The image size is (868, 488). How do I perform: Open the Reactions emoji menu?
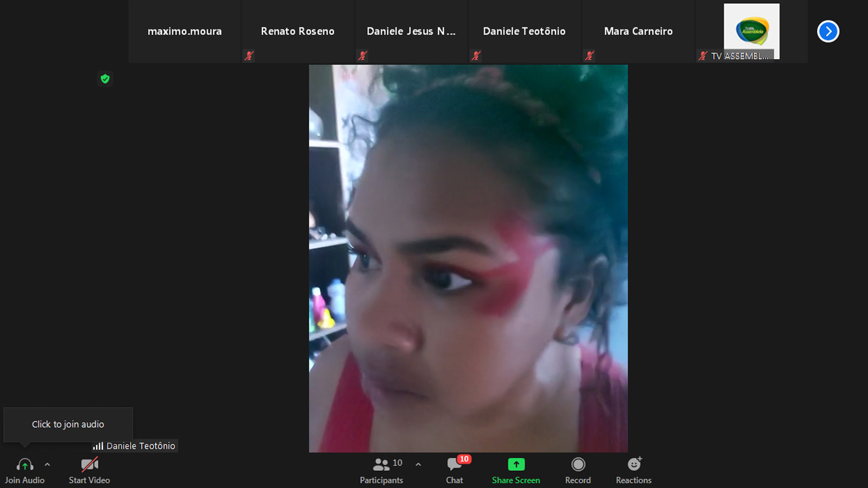(x=634, y=464)
